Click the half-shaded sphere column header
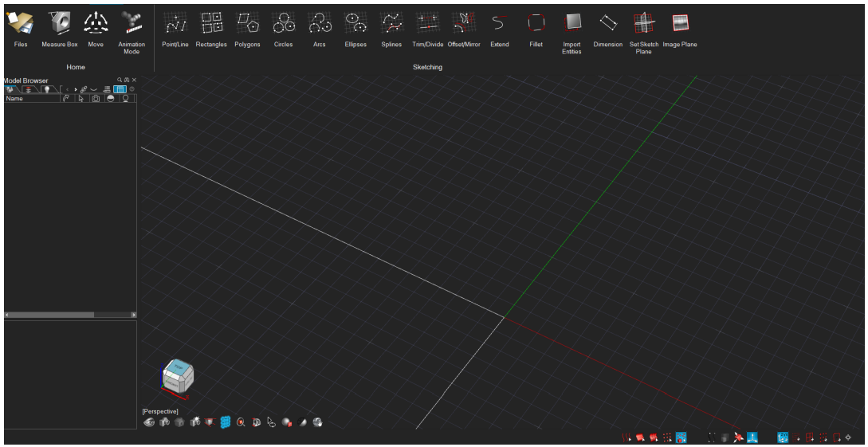This screenshot has height=447, width=868. coord(110,99)
